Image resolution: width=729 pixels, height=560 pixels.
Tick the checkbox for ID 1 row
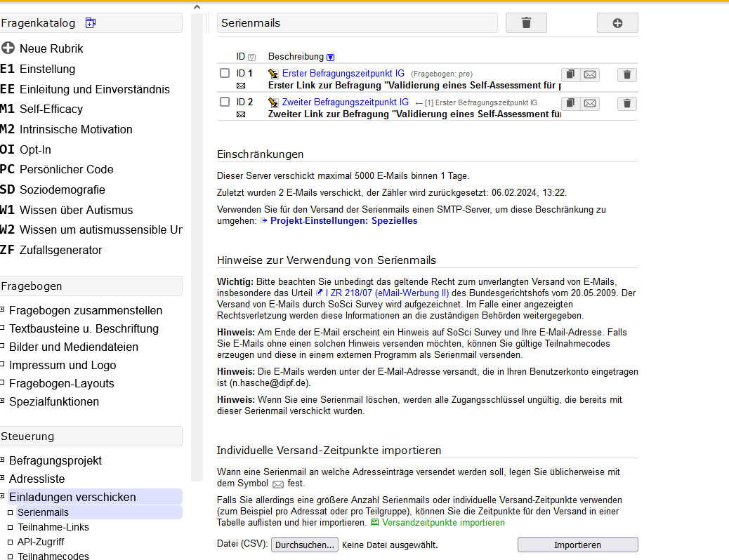click(225, 73)
